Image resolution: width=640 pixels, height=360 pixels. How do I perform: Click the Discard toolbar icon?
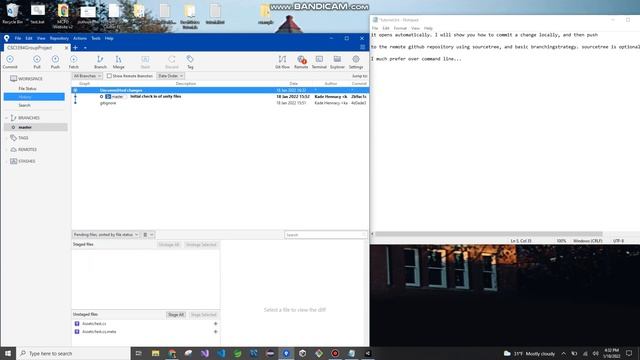coord(172,62)
